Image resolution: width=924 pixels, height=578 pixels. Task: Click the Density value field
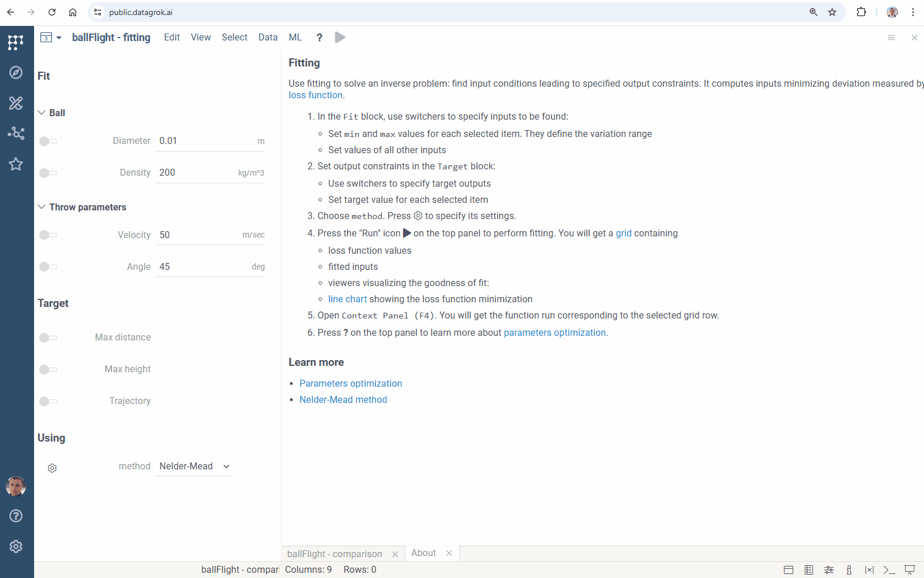click(196, 172)
